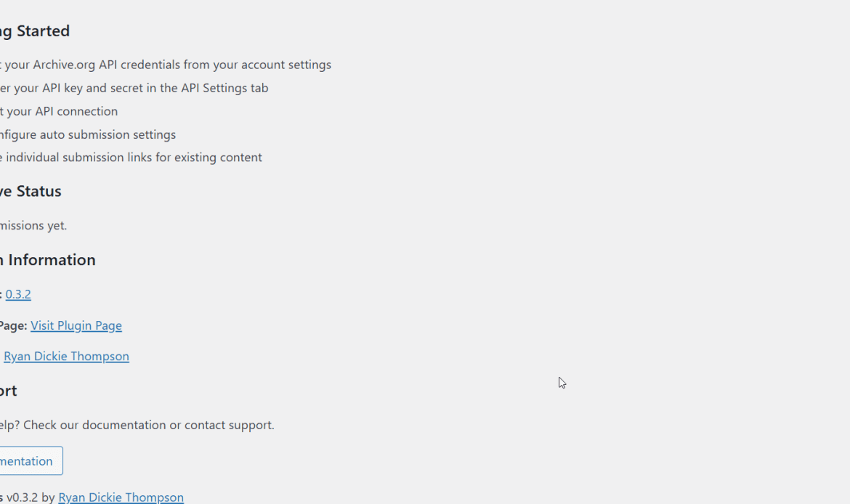This screenshot has width=850, height=504.
Task: Click the 'individual submission links' step text
Action: pyautogui.click(x=79, y=157)
